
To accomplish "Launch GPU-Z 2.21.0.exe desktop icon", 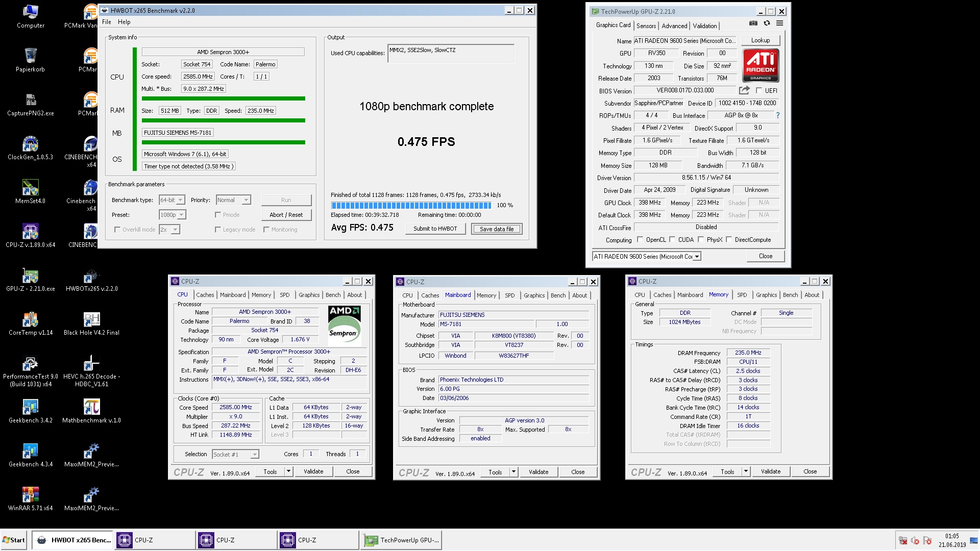I will tap(30, 280).
